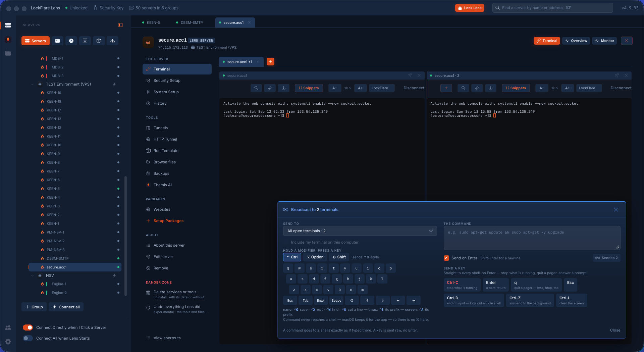
Task: Decrease font size with A− in secure.acc1 · 2 toolbar
Action: tap(542, 88)
